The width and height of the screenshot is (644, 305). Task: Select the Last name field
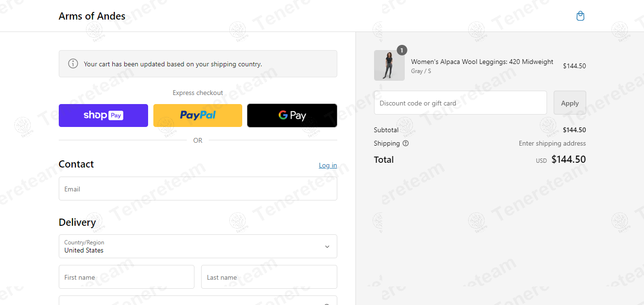tap(269, 277)
